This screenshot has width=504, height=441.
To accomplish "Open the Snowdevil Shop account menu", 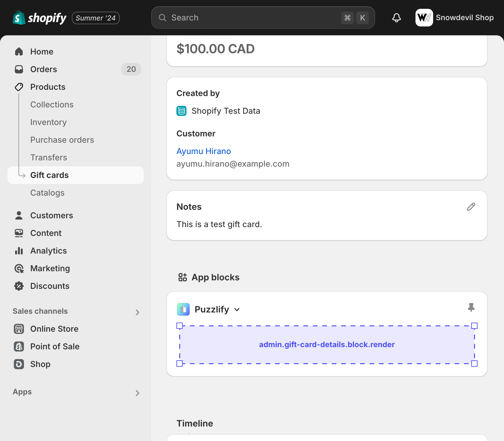I will [x=454, y=18].
